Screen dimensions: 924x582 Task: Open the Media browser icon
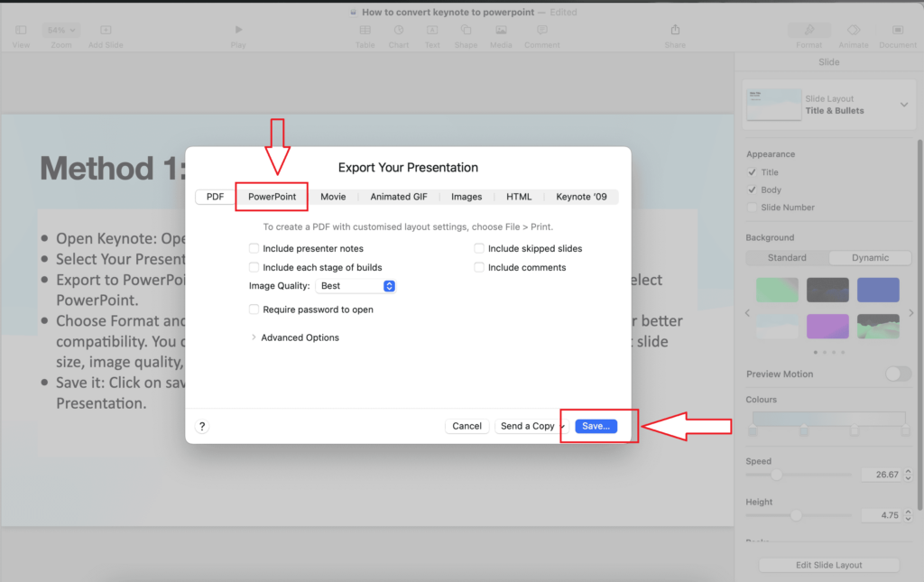pyautogui.click(x=501, y=30)
